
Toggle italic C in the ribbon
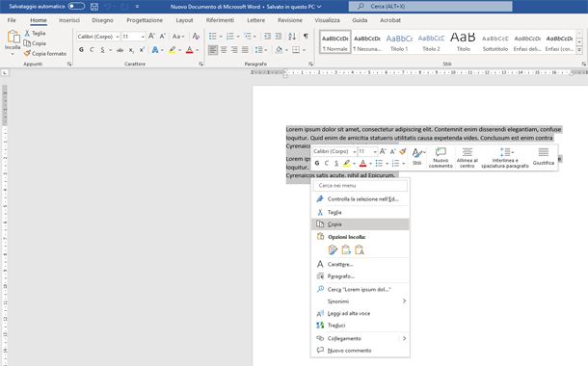click(x=92, y=50)
